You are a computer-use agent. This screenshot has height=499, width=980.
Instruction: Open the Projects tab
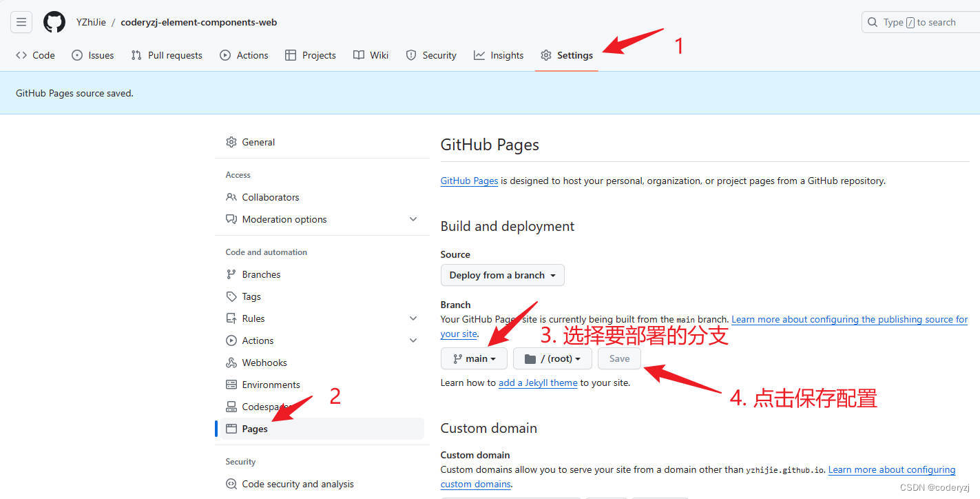(x=311, y=55)
